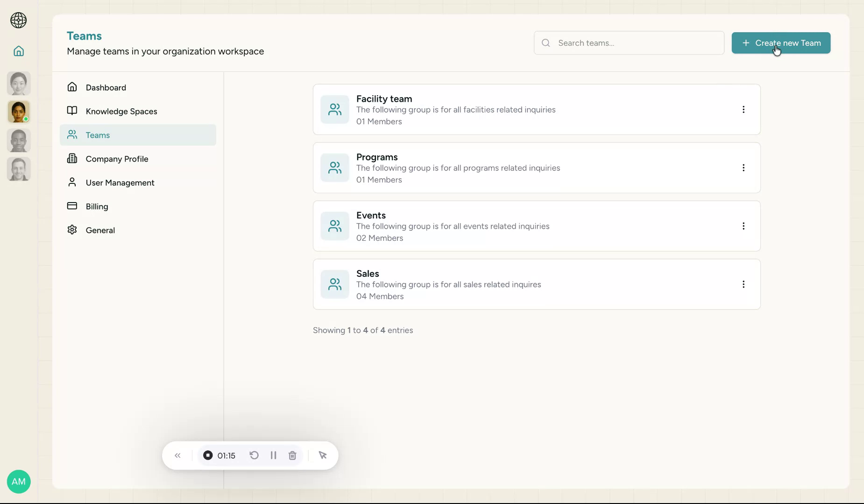864x504 pixels.
Task: Select User Management in the sidebar
Action: pos(120,182)
